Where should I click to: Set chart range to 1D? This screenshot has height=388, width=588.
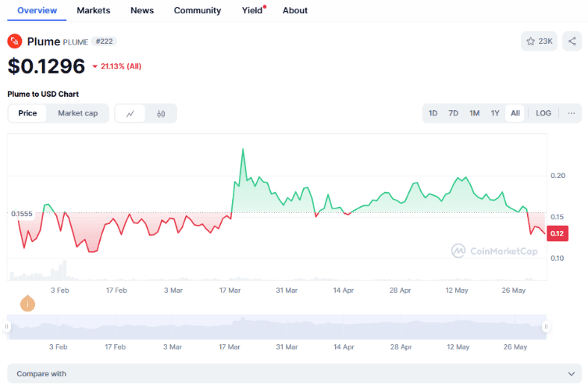pos(433,113)
